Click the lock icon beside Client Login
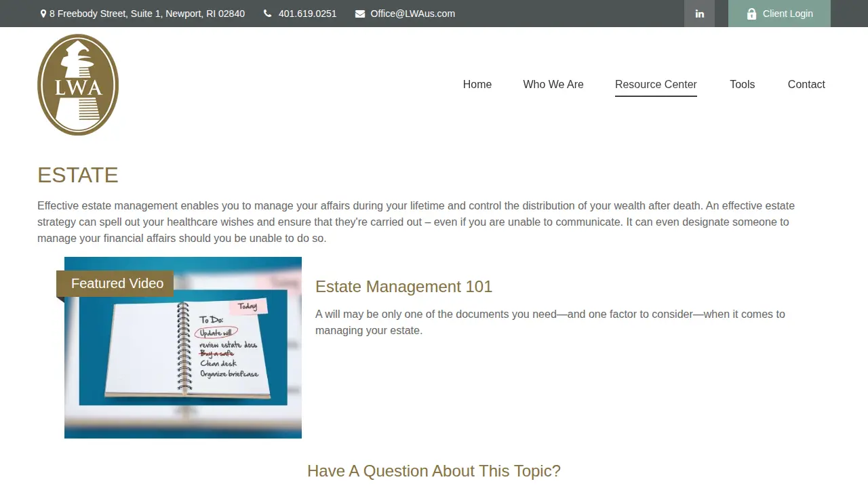 click(x=751, y=14)
